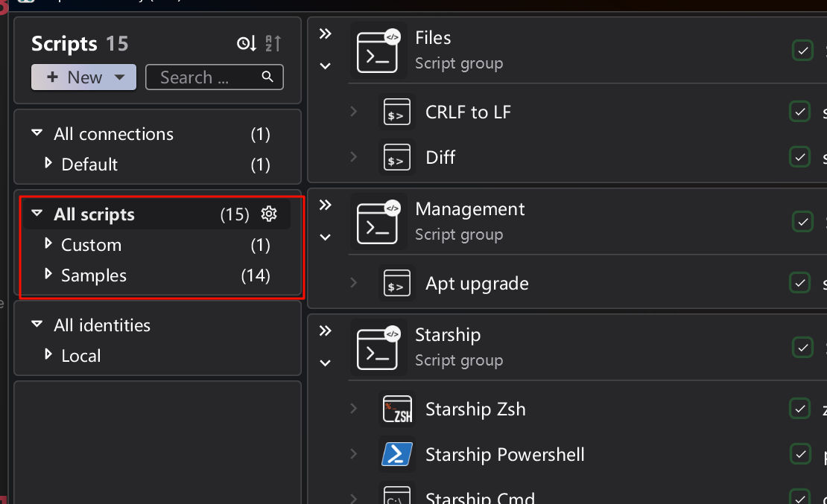Select Samples in the scripts tree

point(94,275)
